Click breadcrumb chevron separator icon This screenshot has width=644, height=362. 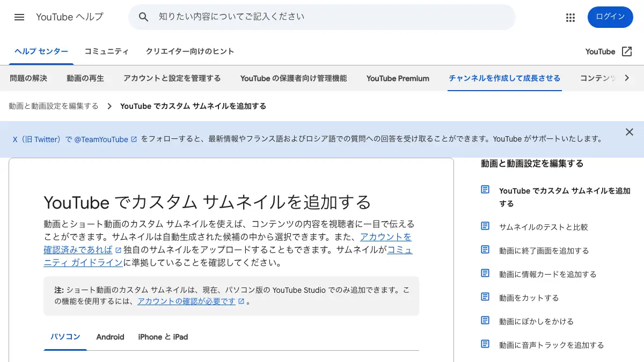point(109,106)
